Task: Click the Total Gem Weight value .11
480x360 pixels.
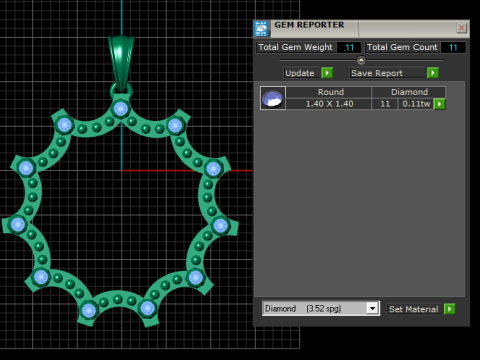Action: [x=349, y=47]
